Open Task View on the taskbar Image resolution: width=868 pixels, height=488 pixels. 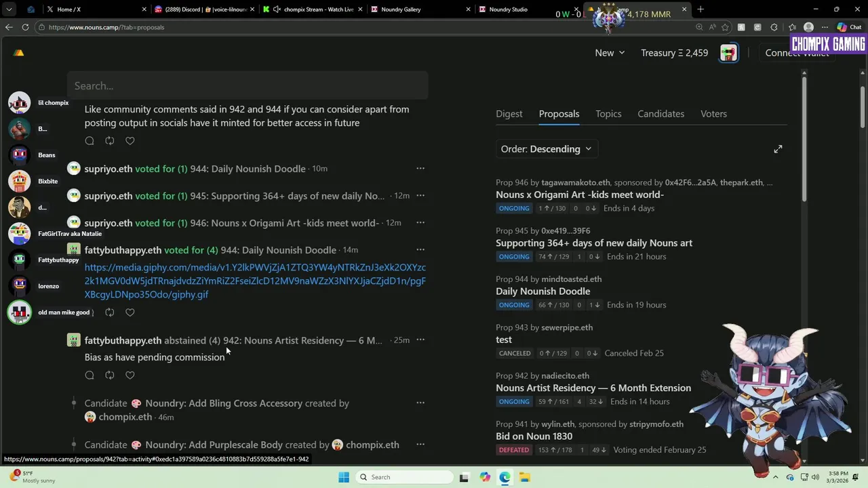point(464,477)
